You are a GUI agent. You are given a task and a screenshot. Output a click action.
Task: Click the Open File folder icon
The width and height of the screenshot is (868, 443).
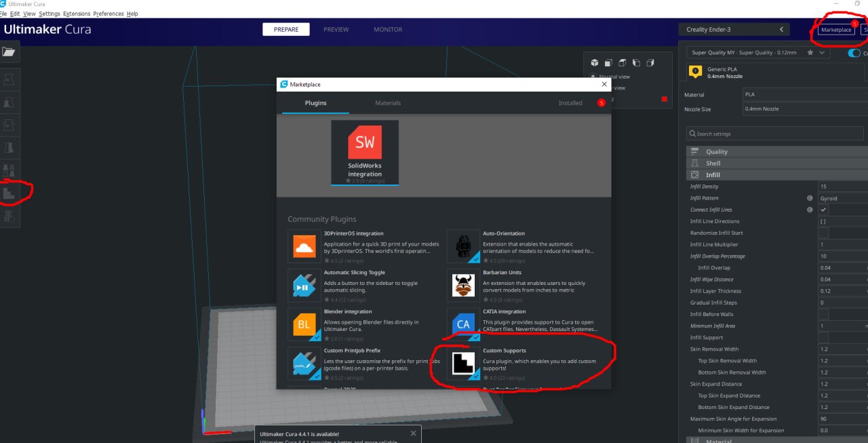pos(8,52)
